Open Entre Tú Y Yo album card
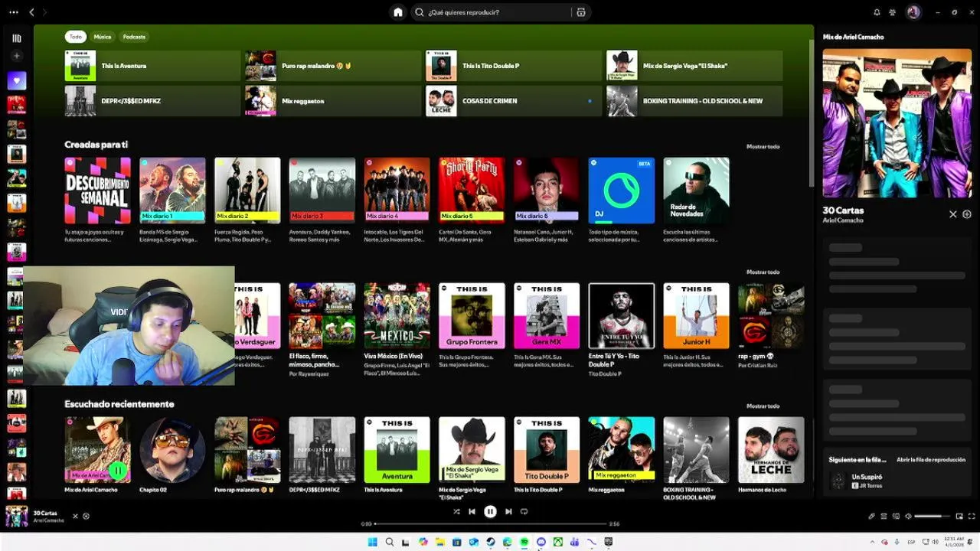 [x=621, y=329]
